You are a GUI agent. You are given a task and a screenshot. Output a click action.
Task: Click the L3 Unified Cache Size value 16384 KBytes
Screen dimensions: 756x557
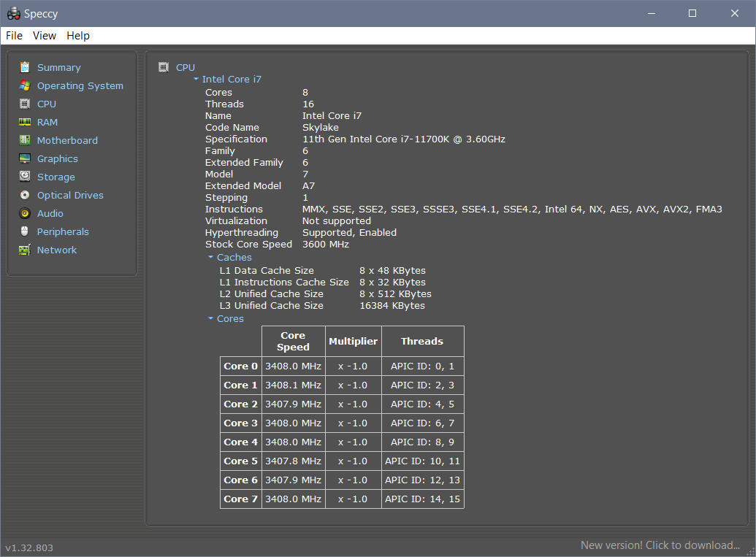(x=392, y=305)
